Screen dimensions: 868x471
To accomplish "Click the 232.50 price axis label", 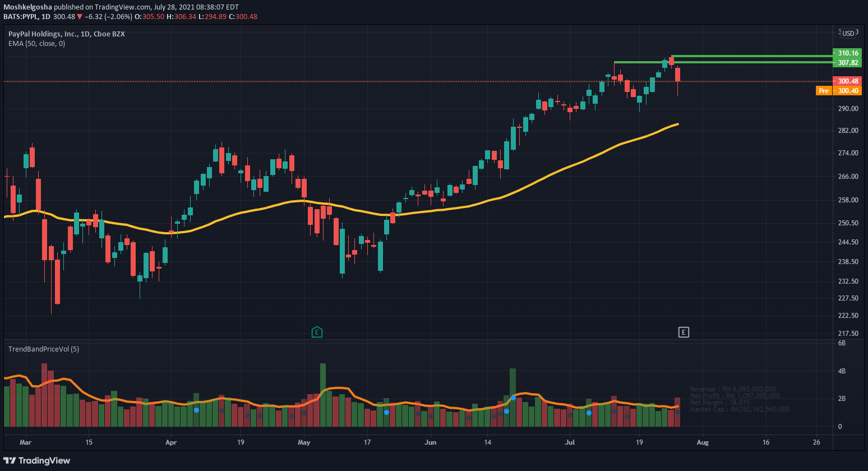I will tap(848, 281).
